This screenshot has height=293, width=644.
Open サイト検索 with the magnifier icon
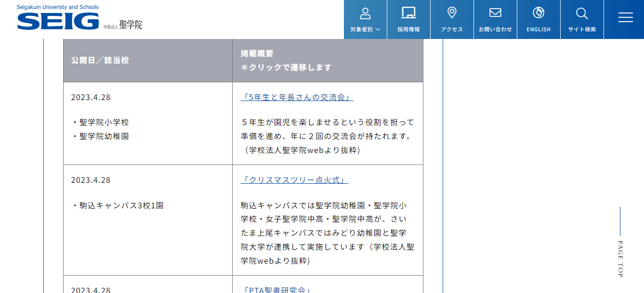coord(582,13)
